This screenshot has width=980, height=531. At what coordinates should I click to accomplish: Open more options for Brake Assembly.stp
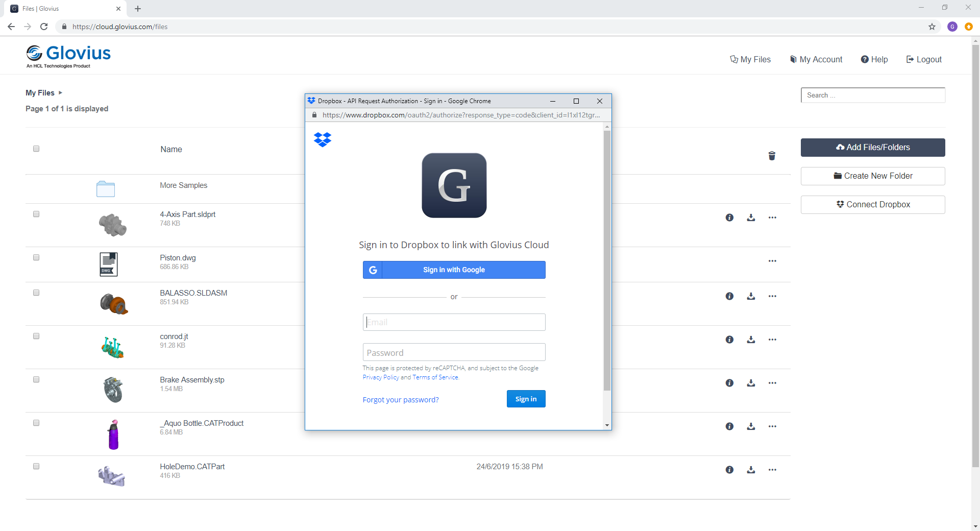tap(772, 383)
